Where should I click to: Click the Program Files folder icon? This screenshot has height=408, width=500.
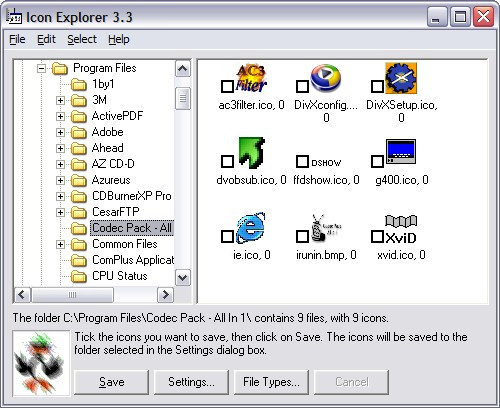tap(60, 68)
